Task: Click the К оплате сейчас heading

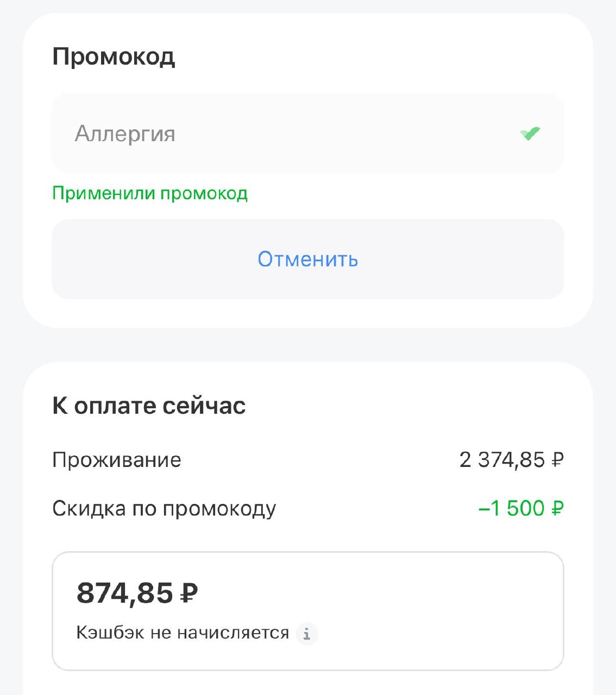Action: pos(149,406)
